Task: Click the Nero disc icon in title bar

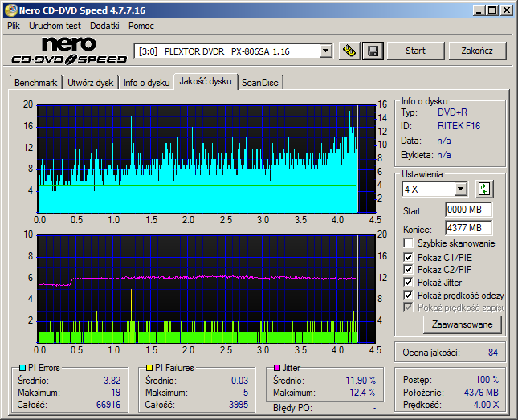Action: pyautogui.click(x=11, y=10)
